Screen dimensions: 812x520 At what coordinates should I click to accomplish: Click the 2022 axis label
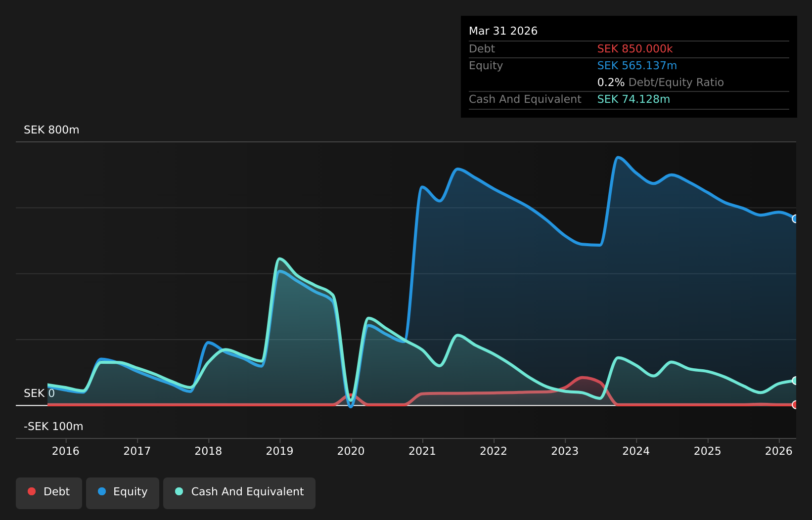click(494, 451)
